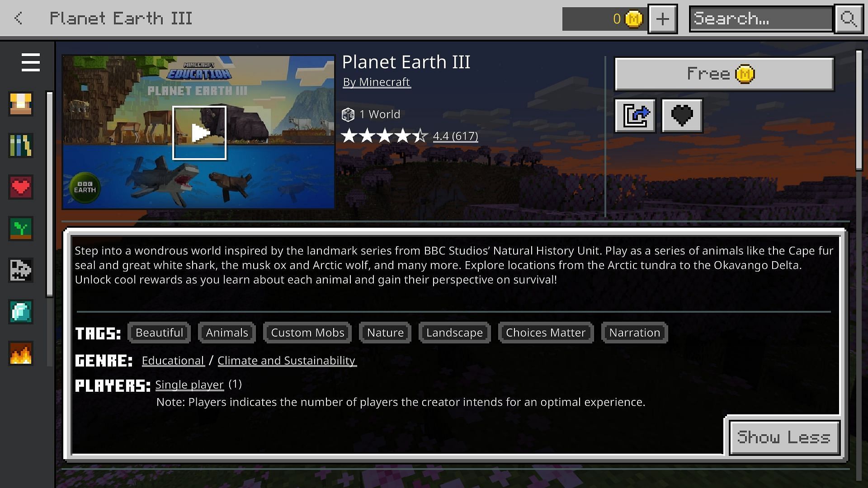Expand the single player players dropdown
The height and width of the screenshot is (488, 868).
click(x=189, y=385)
